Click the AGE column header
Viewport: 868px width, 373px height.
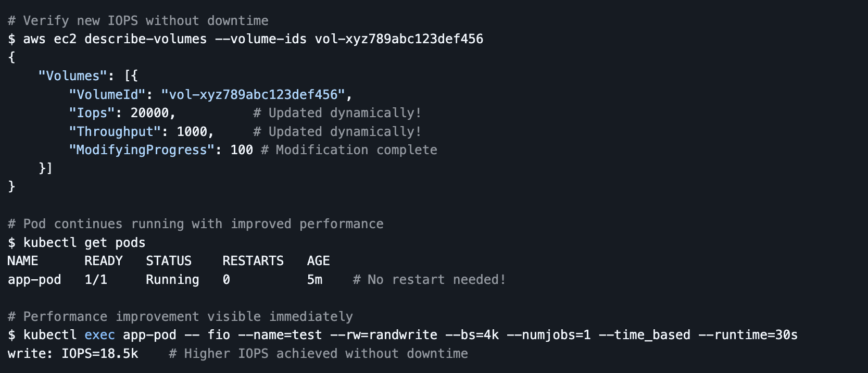point(318,261)
